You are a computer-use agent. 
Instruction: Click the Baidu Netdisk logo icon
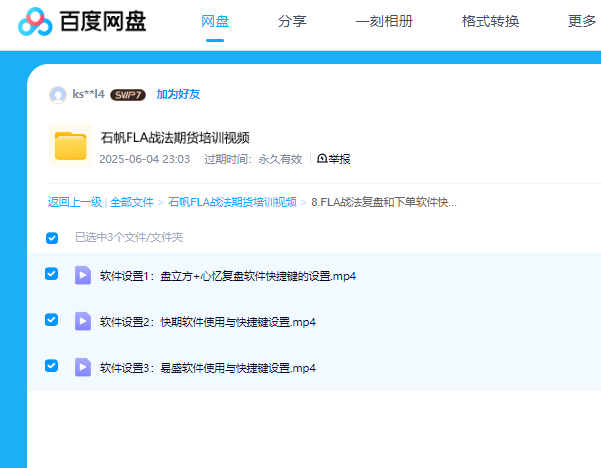35,21
